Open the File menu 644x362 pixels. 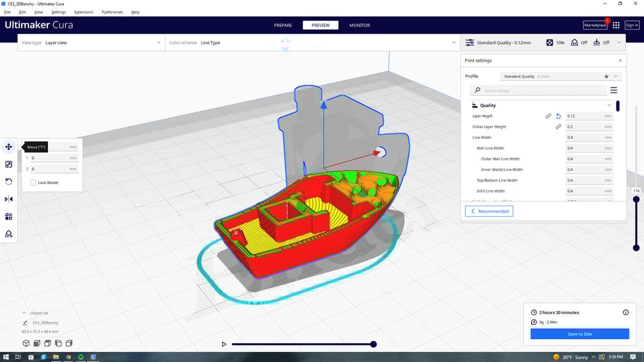(7, 12)
